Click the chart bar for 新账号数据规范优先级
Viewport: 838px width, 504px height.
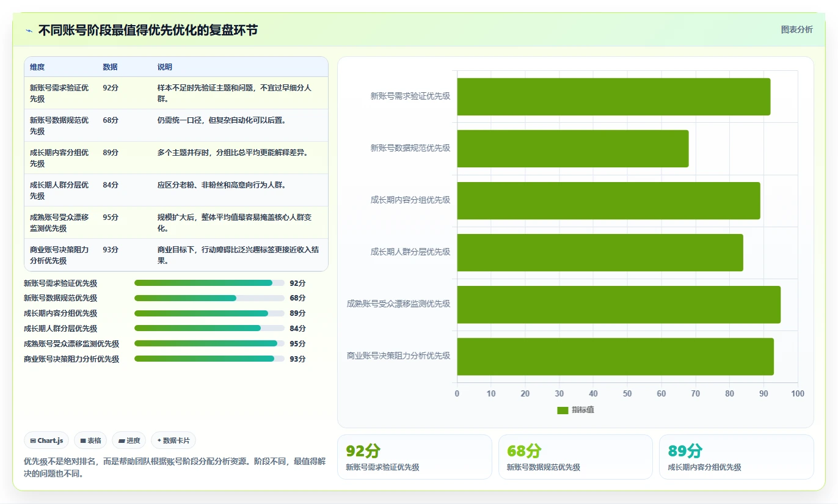(x=573, y=148)
